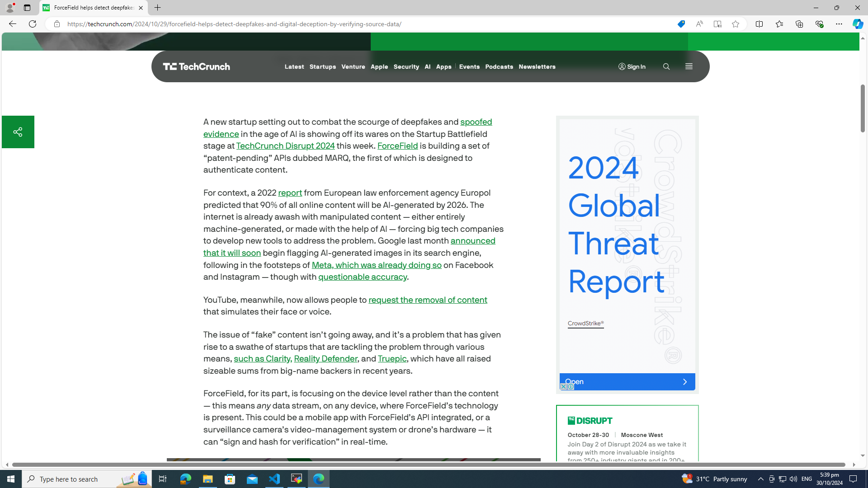Open 'Meta, which was already doing so' link
The image size is (868, 488).
377,265
